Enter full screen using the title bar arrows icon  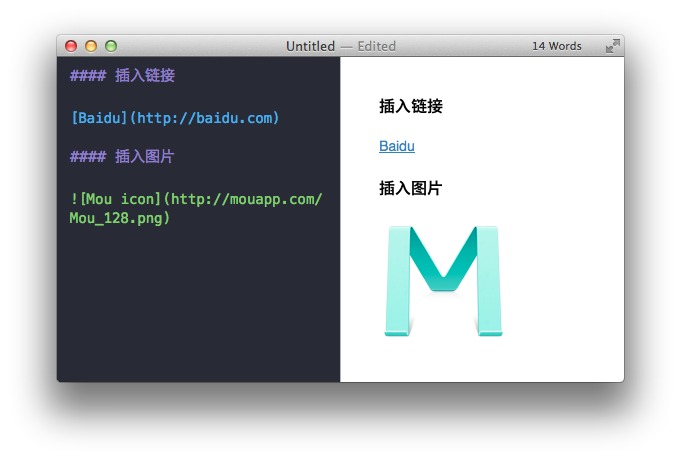(x=612, y=46)
